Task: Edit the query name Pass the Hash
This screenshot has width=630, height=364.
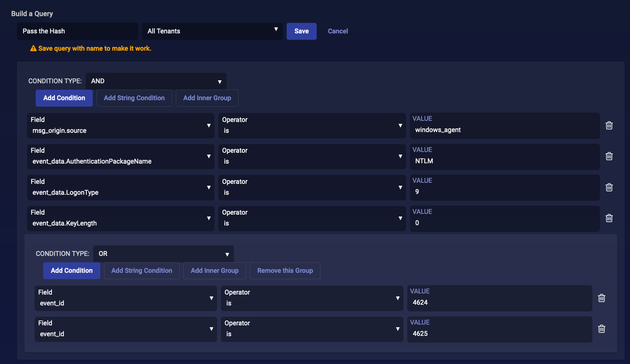Action: [77, 31]
